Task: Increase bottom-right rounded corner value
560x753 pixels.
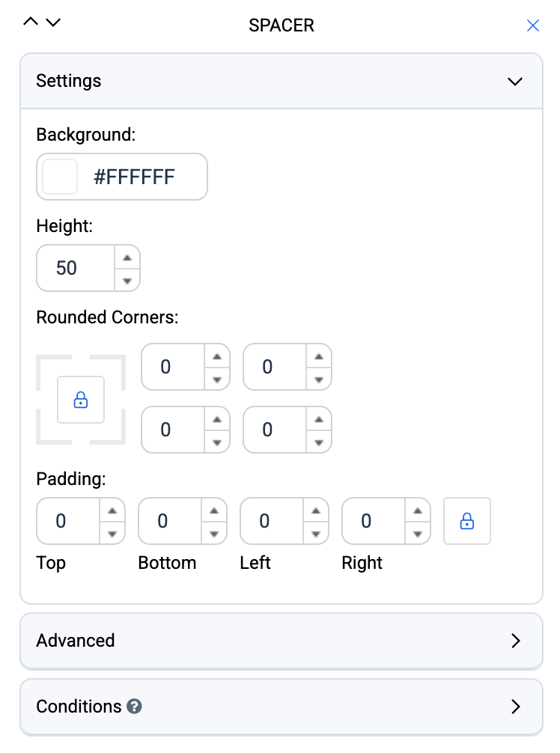Action: 319,419
